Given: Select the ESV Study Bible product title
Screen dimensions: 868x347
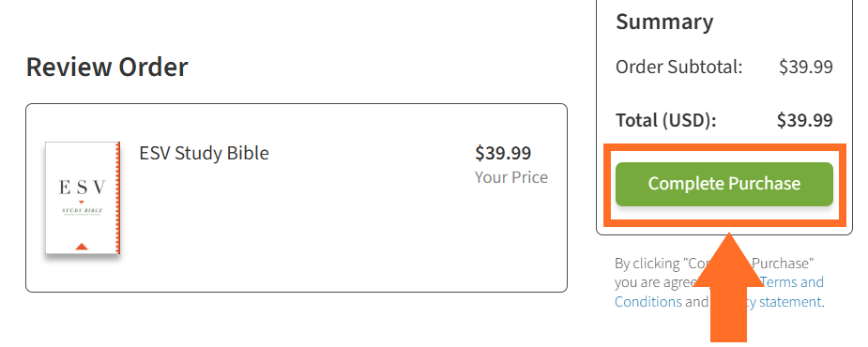Looking at the screenshot, I should click(204, 153).
